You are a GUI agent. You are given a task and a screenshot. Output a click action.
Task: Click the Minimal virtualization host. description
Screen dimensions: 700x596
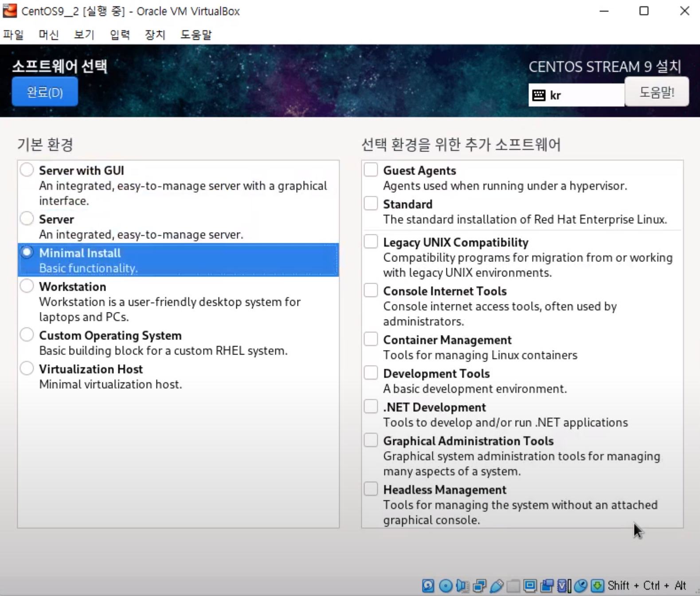(110, 384)
